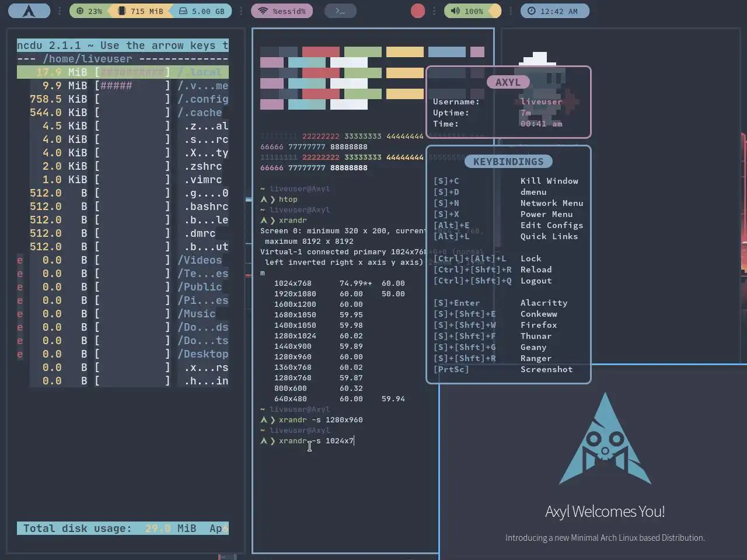Screen dimensions: 747x560
Task: Select the /Desktop directory in ncdu
Action: point(123,354)
